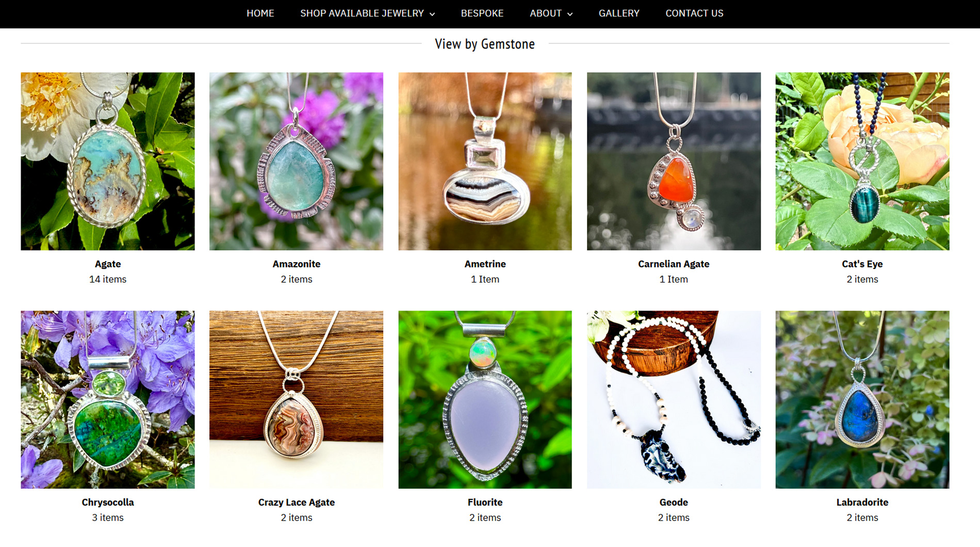This screenshot has height=547, width=980.
Task: Click the Fluorite collection title
Action: [485, 502]
